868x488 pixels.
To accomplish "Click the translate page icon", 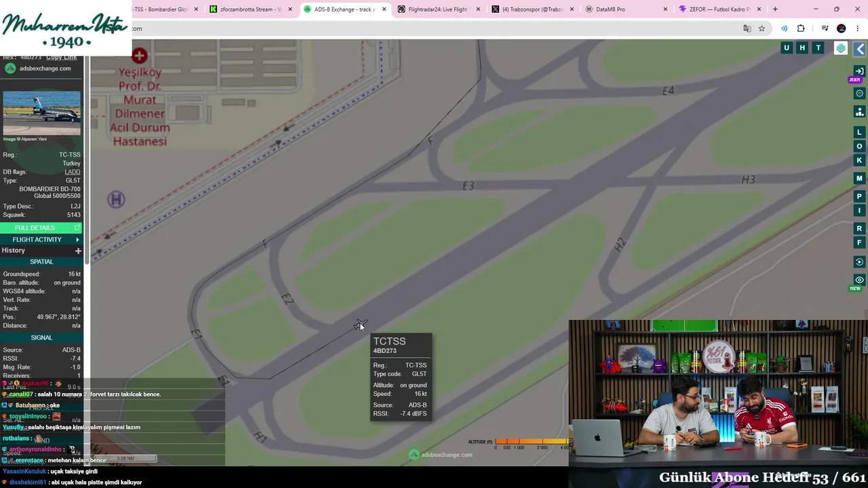I will 747,28.
